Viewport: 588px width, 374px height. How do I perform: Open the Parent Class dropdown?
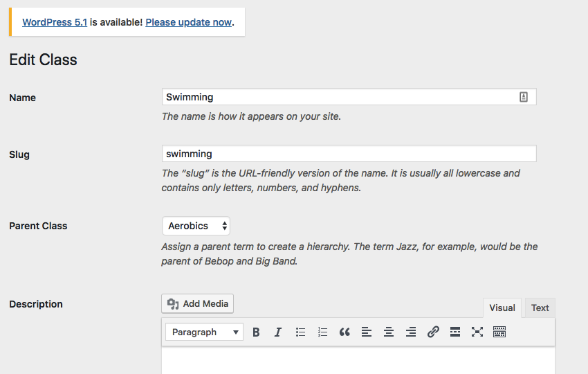tap(196, 226)
